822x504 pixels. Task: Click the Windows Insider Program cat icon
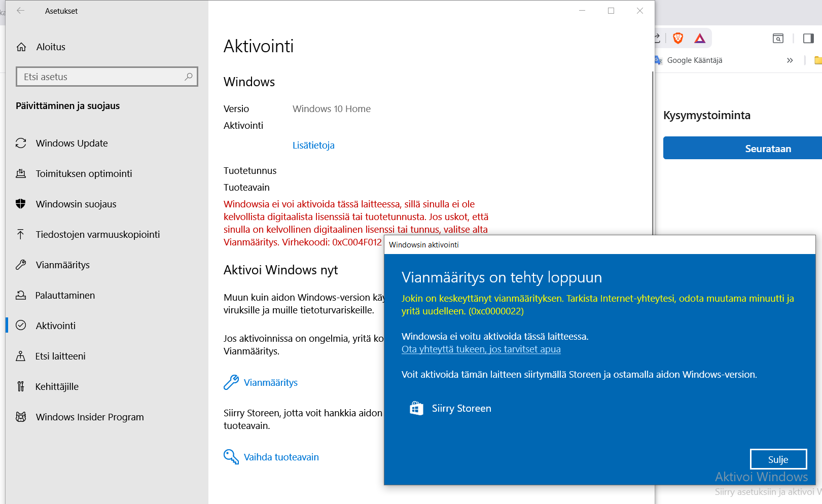click(21, 417)
